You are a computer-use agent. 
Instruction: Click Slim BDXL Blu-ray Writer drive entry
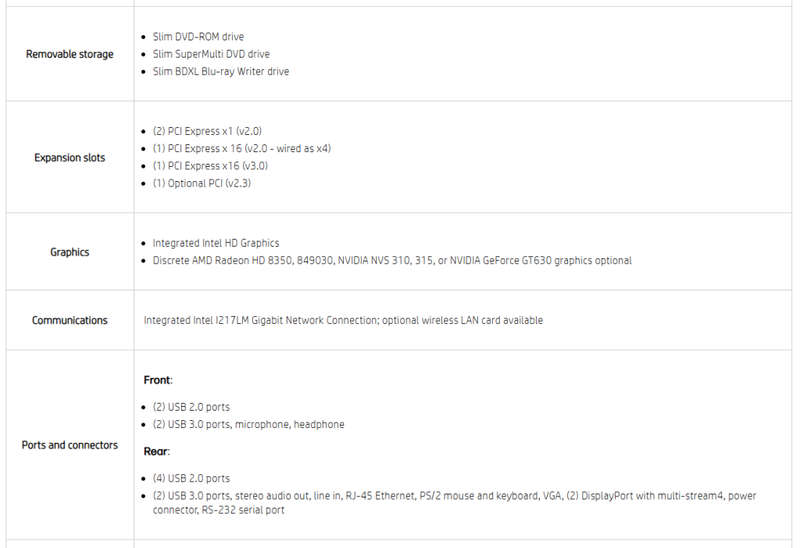point(221,71)
